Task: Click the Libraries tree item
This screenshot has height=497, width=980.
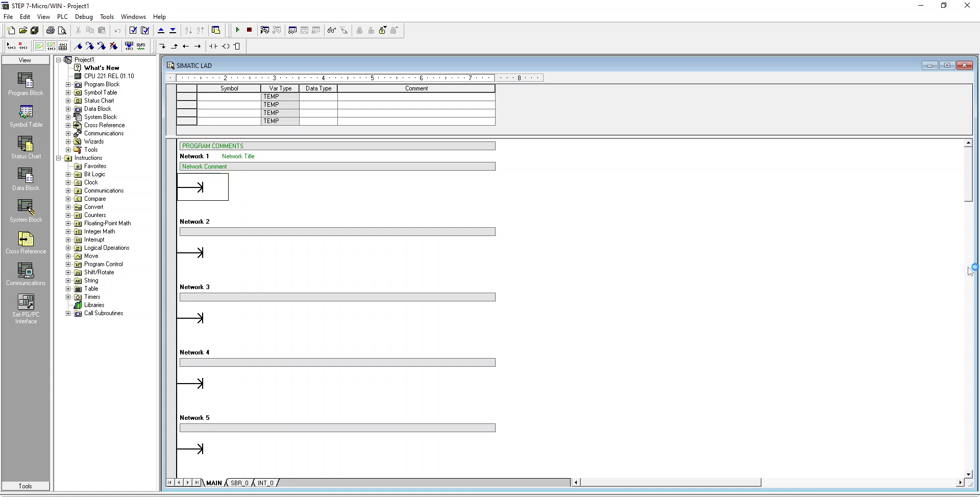Action: [93, 305]
